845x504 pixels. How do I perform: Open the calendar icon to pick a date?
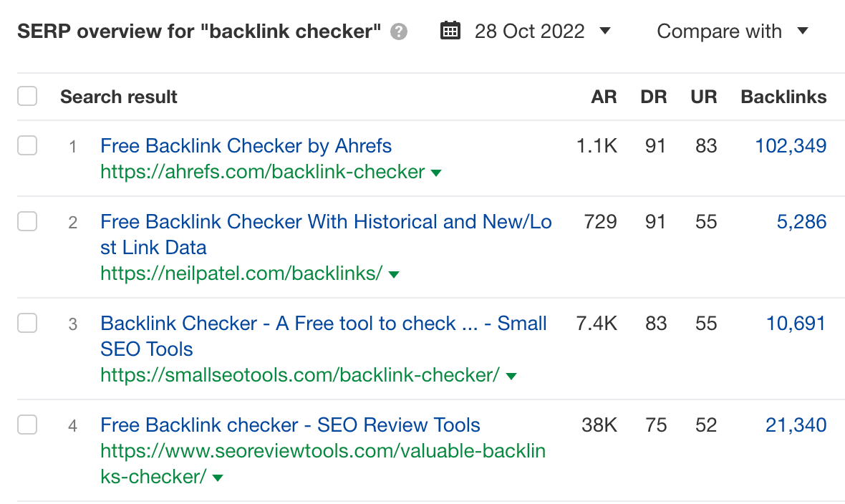click(450, 31)
